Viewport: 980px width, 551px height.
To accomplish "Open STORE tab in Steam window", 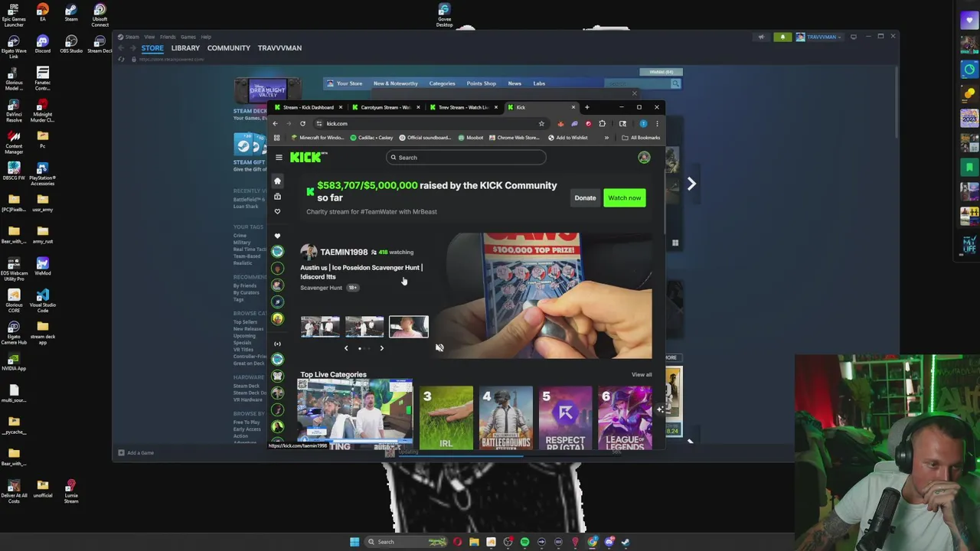I will click(152, 48).
